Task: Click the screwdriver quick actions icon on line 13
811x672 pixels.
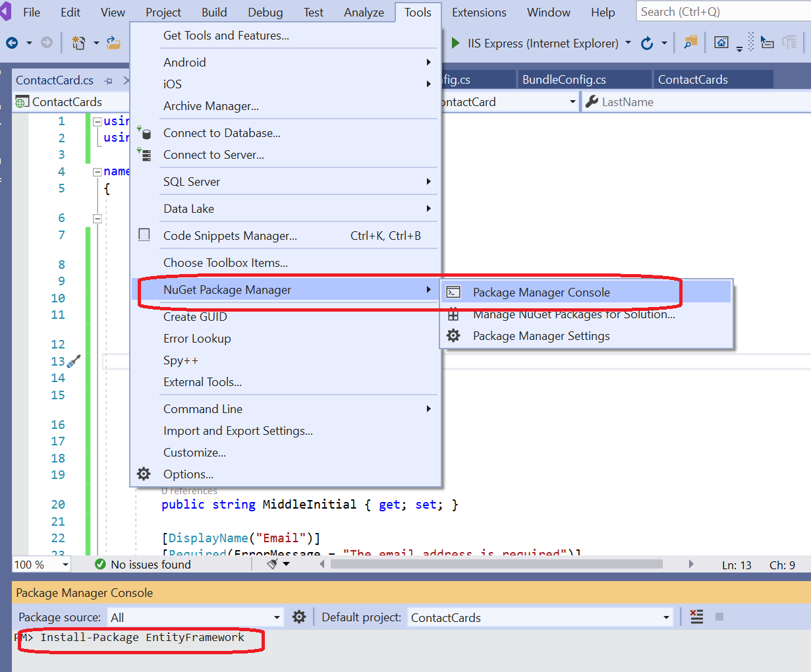Action: (x=74, y=361)
